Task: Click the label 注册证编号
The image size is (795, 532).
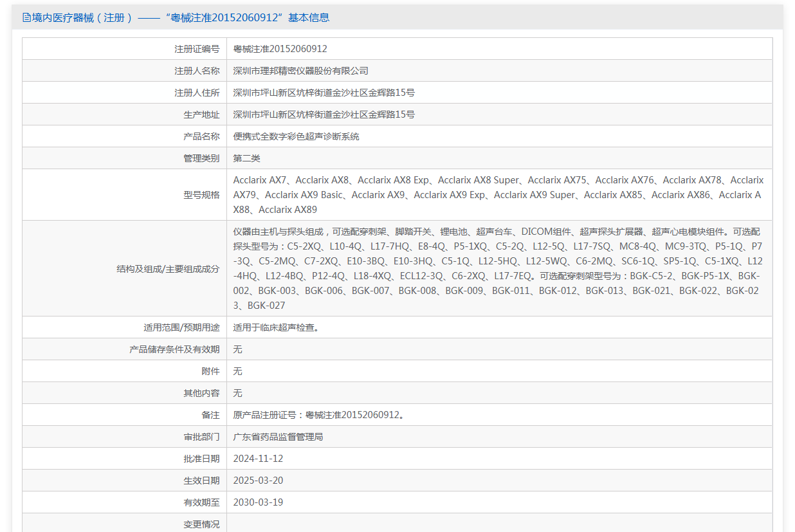Action: pyautogui.click(x=197, y=49)
